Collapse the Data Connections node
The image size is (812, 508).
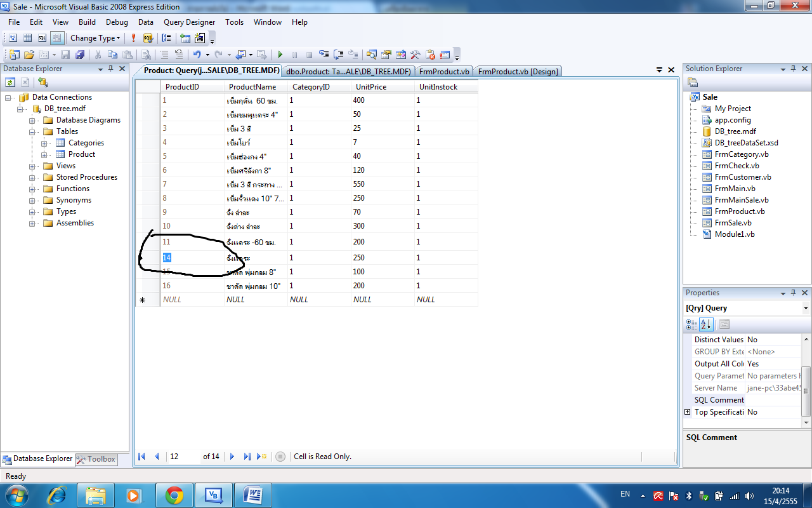[x=10, y=98]
